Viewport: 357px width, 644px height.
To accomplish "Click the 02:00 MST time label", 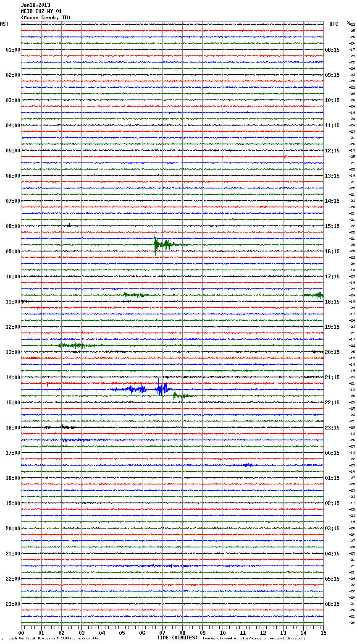I will click(13, 75).
